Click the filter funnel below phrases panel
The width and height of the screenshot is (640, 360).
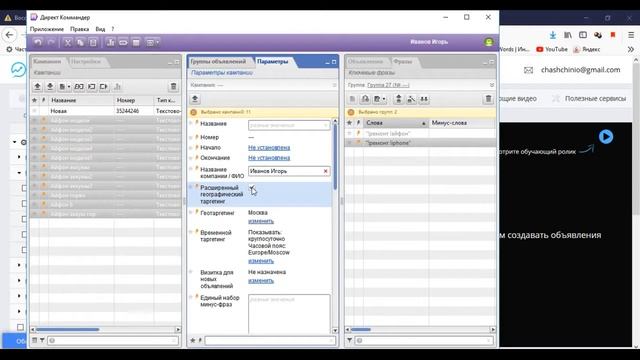click(349, 340)
